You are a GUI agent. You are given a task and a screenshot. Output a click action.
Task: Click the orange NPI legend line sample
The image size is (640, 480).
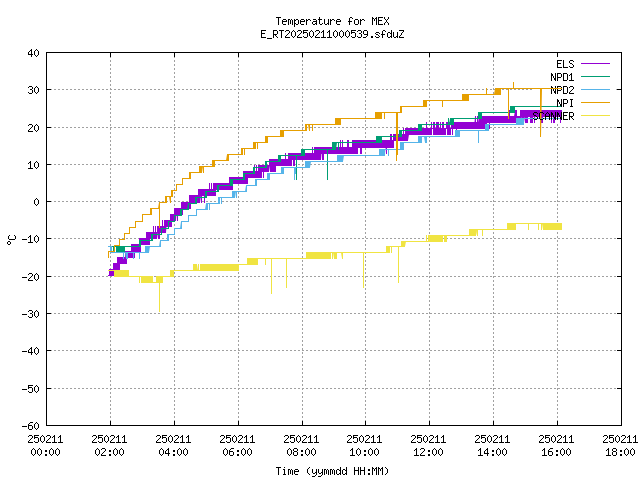point(595,102)
